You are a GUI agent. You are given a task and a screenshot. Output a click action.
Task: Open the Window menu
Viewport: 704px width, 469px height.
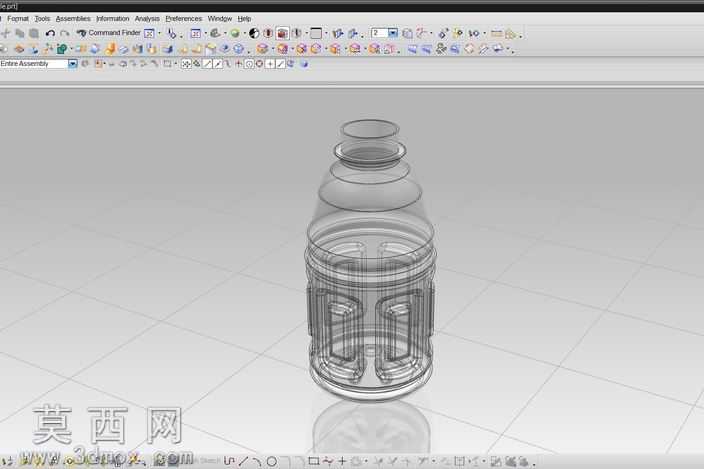click(x=220, y=19)
